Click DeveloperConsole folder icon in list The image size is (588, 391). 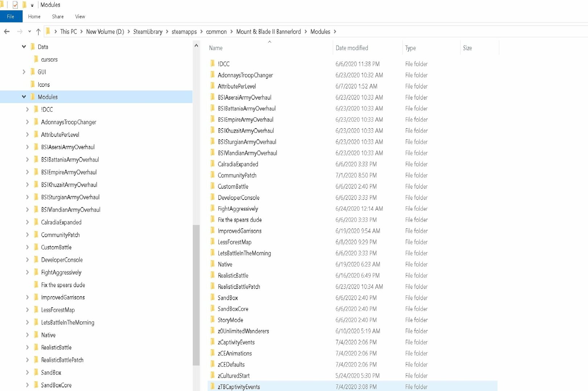point(213,197)
